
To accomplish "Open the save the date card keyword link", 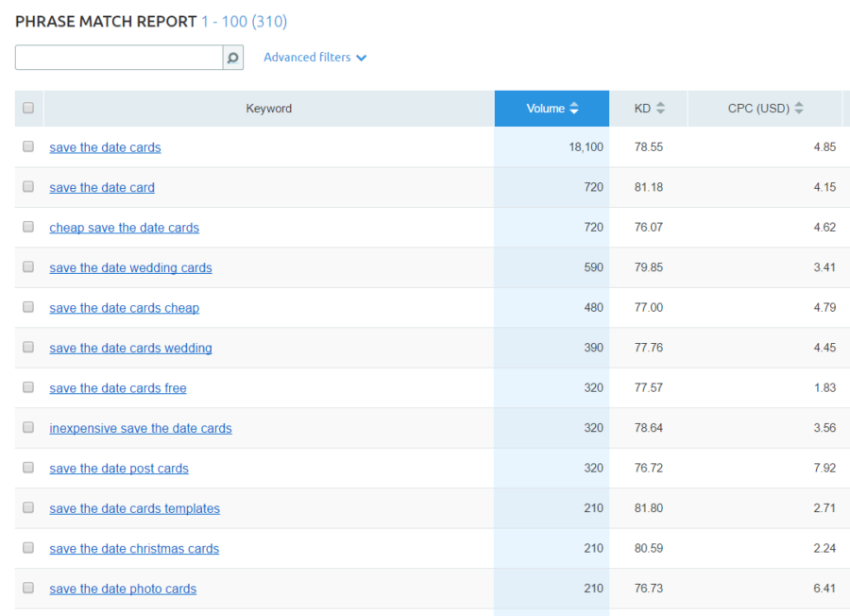I will [x=102, y=188].
